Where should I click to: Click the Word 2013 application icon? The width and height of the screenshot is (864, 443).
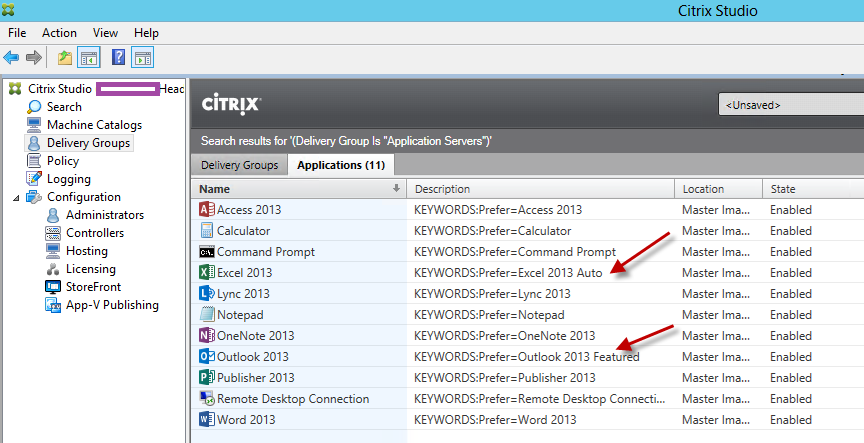[207, 419]
